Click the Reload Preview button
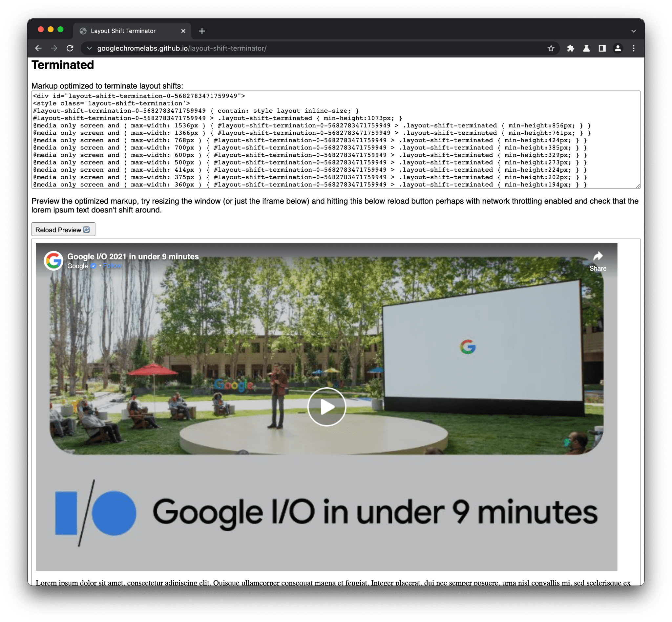 64,230
